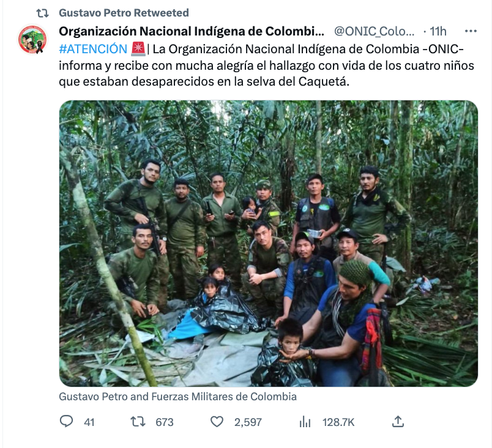Click retweet icon beside Gustavo Petro Retweeted
Image resolution: width=492 pixels, height=448 pixels.
(x=42, y=13)
